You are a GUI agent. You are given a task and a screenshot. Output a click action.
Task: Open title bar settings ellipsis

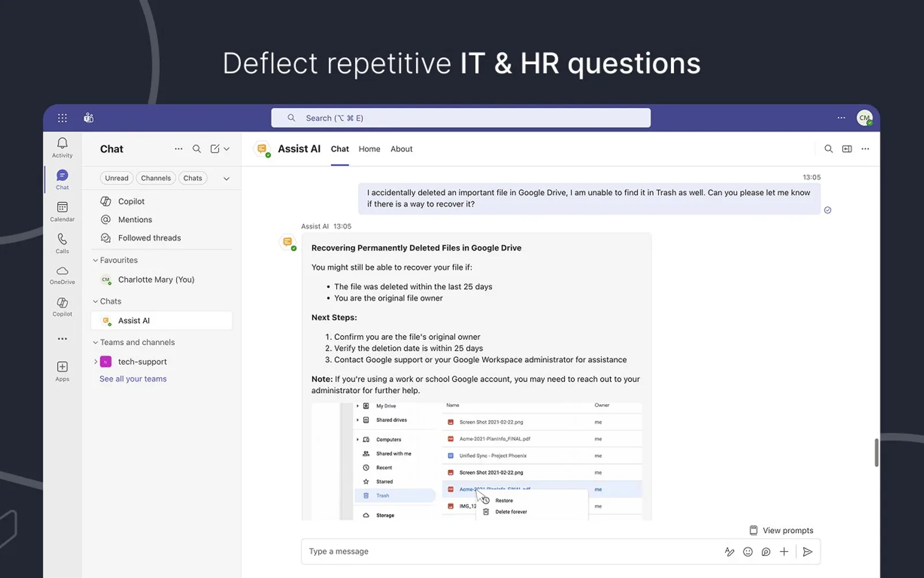click(x=841, y=118)
